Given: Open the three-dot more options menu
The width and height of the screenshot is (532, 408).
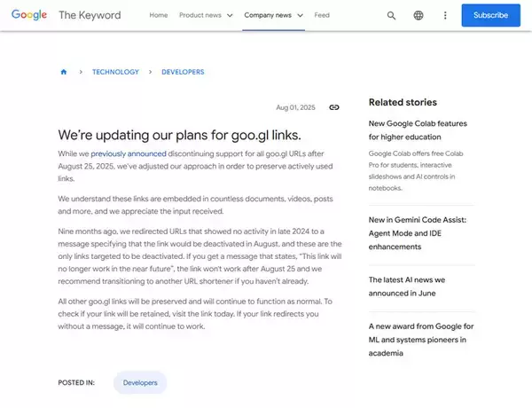Looking at the screenshot, I should 443,15.
